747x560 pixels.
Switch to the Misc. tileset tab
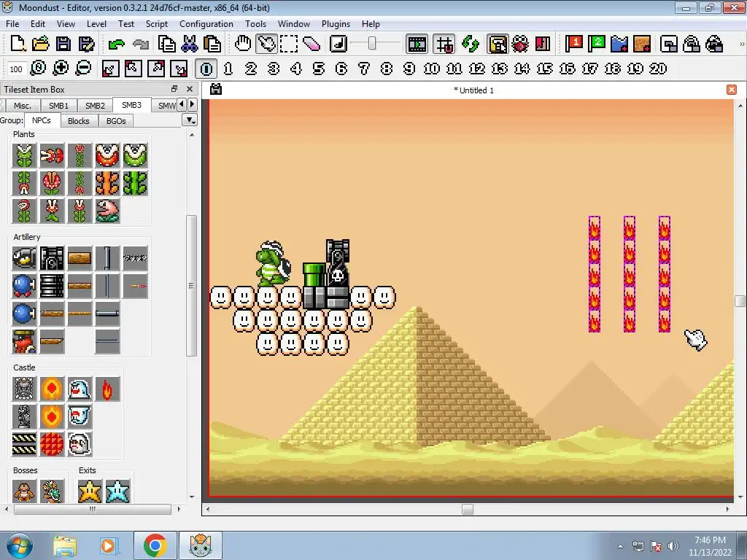coord(23,105)
